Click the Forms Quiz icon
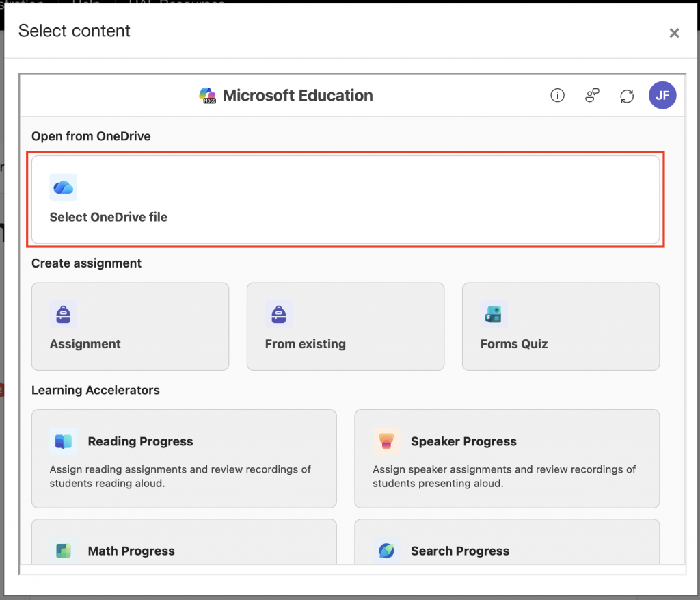 point(494,315)
